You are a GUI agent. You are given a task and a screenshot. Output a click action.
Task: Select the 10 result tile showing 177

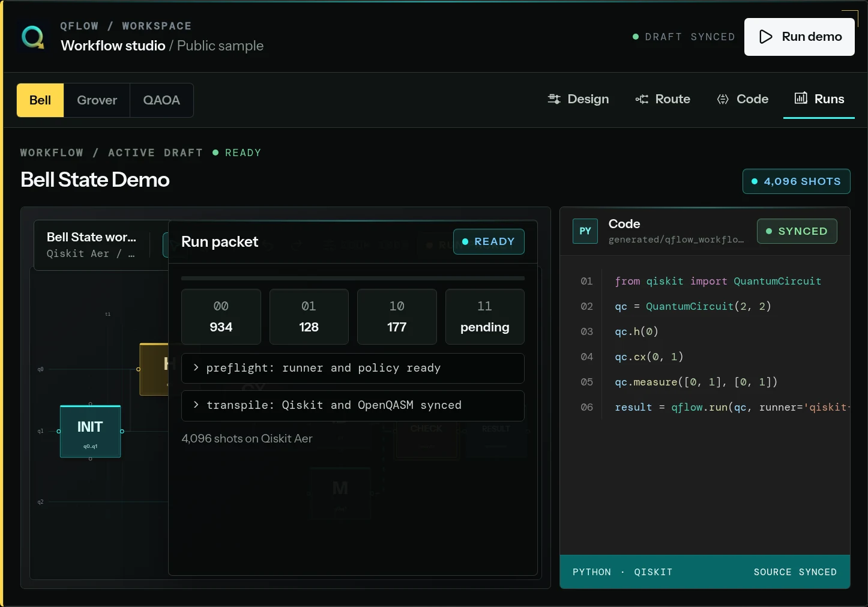click(x=397, y=316)
